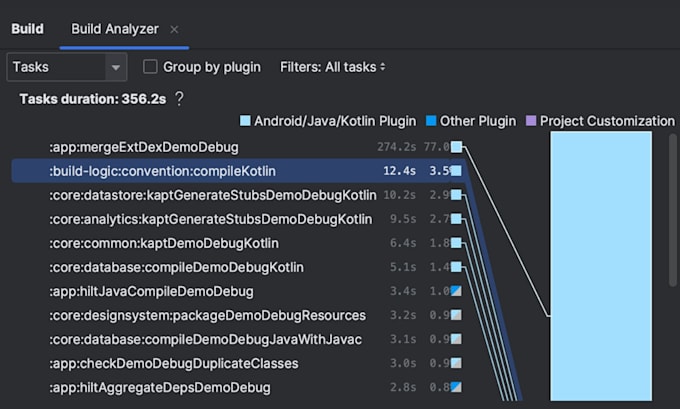Click plugin color square for mergeExtDexDemoDebug

pyautogui.click(x=456, y=147)
